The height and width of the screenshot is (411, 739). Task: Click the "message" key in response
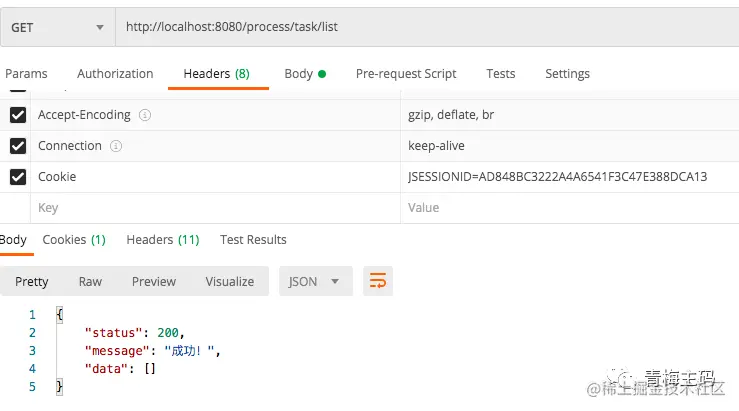click(x=117, y=351)
